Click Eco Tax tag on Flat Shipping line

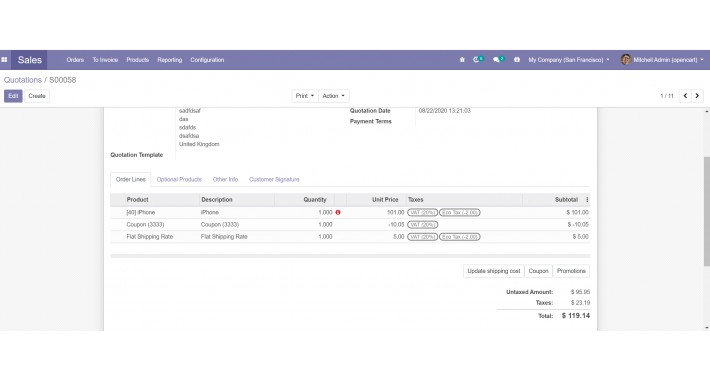click(460, 237)
